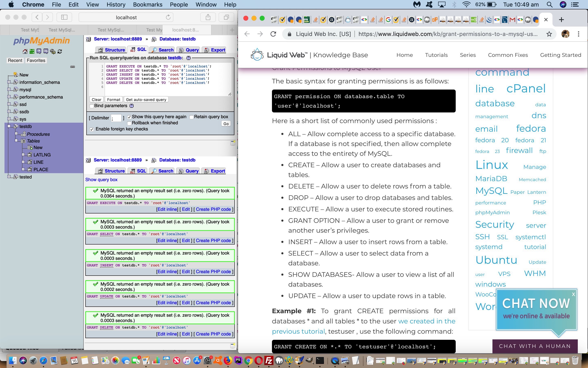
Task: Open Structure tab in upper panel
Action: (x=111, y=50)
